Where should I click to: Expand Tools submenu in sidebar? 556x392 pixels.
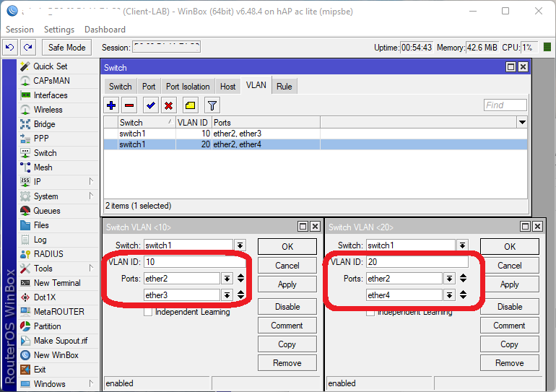pyautogui.click(x=91, y=269)
